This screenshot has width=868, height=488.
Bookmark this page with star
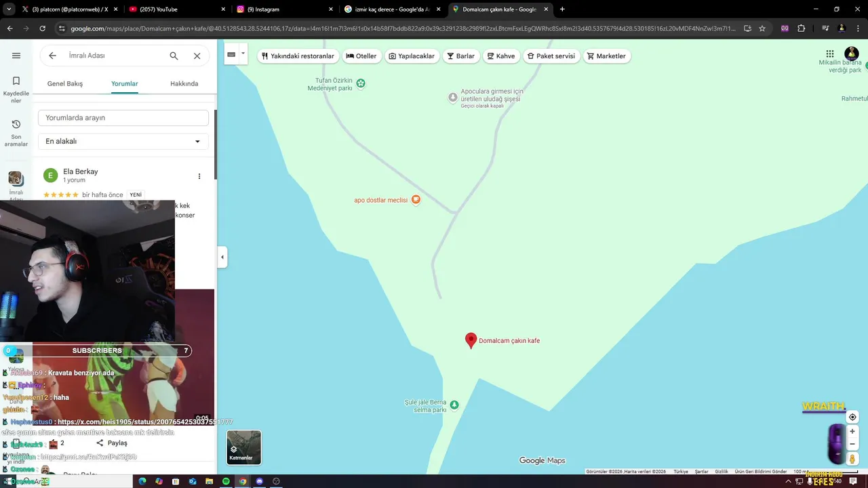[762, 28]
